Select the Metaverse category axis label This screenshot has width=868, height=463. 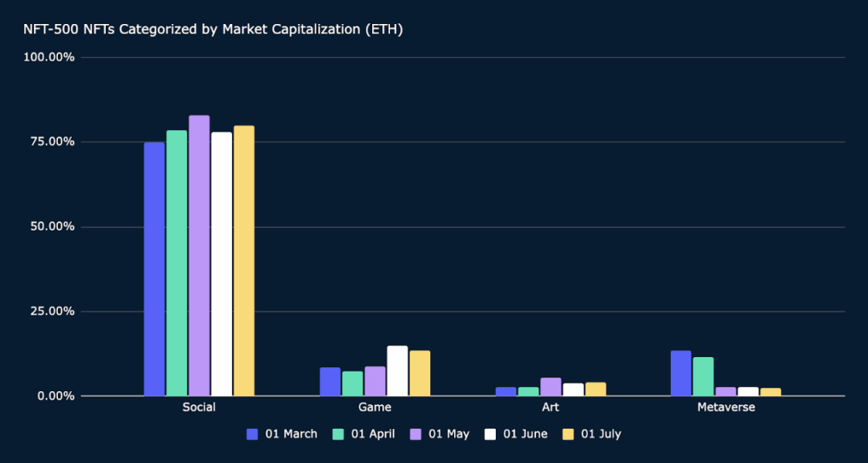(x=725, y=407)
